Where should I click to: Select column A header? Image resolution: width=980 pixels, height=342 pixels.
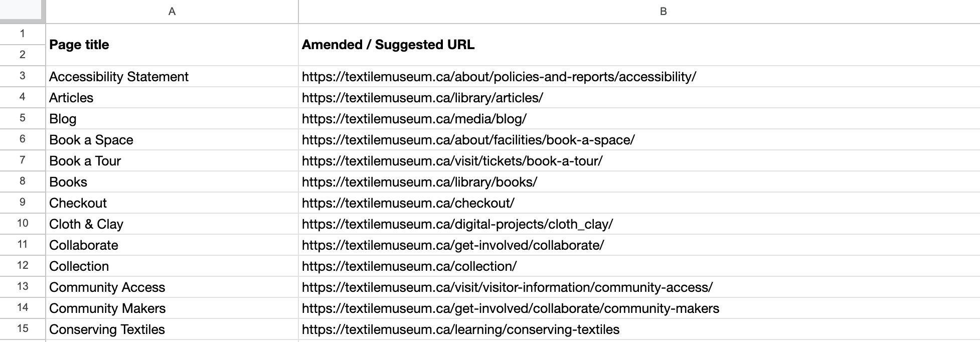tap(172, 12)
